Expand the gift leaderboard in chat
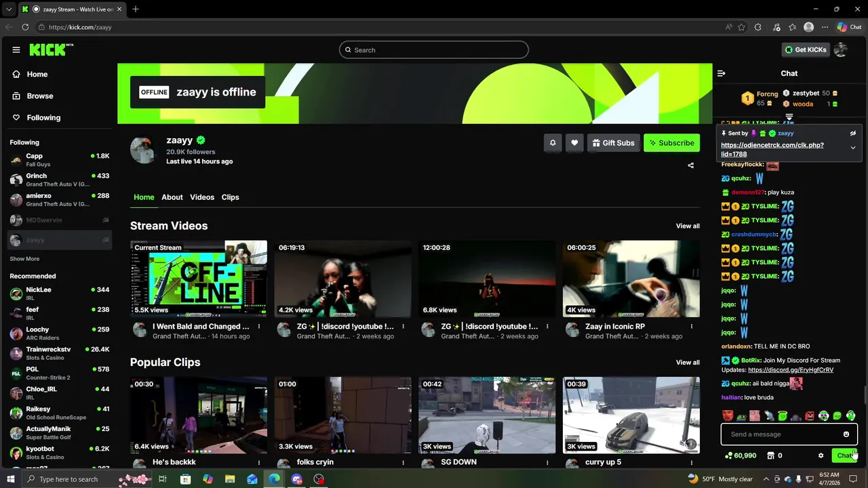868x488 pixels. click(789, 117)
